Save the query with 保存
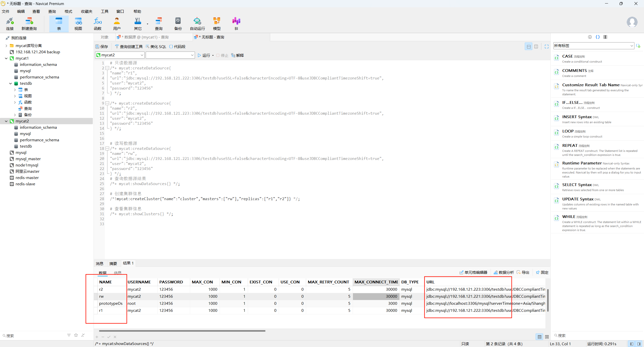 [102, 47]
